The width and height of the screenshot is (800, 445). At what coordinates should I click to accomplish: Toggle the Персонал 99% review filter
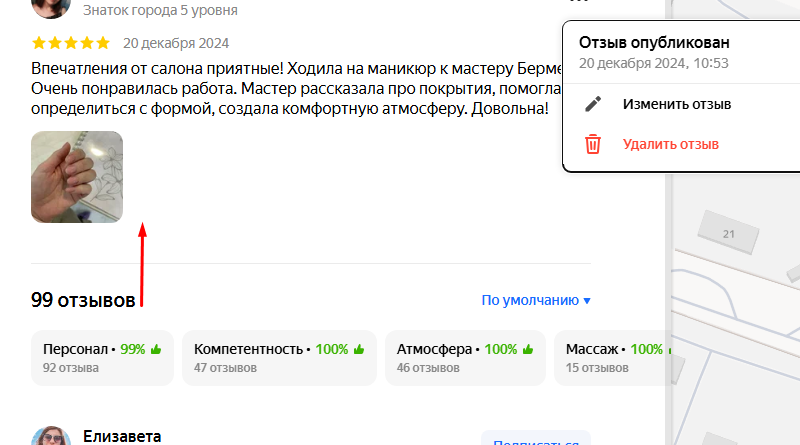[x=102, y=357]
